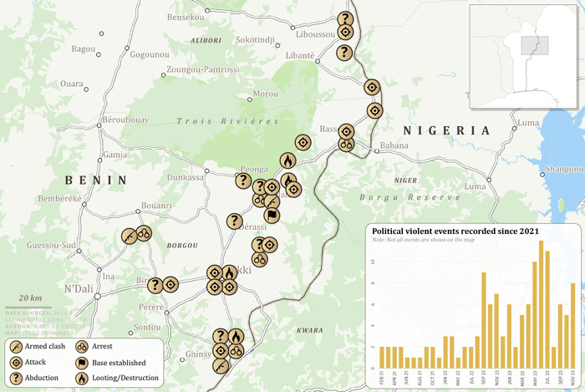Select the SEP 22 bar in the chart

pyautogui.click(x=484, y=320)
